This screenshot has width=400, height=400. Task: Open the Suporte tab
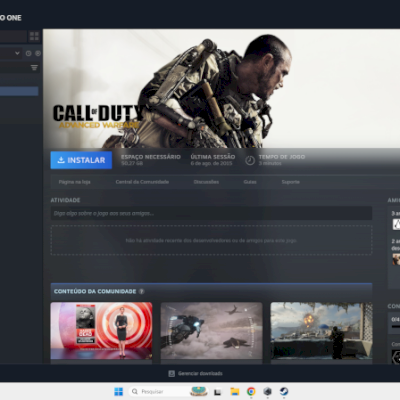(x=291, y=182)
